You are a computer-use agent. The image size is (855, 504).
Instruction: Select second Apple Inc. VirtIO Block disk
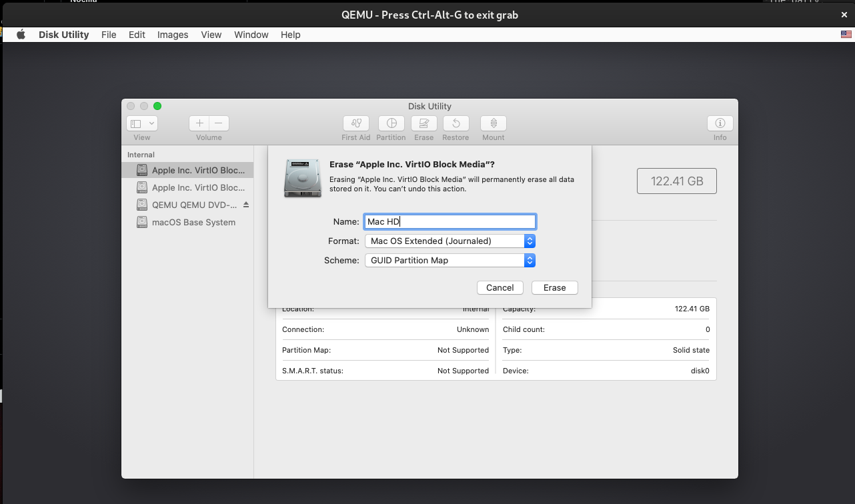click(187, 187)
